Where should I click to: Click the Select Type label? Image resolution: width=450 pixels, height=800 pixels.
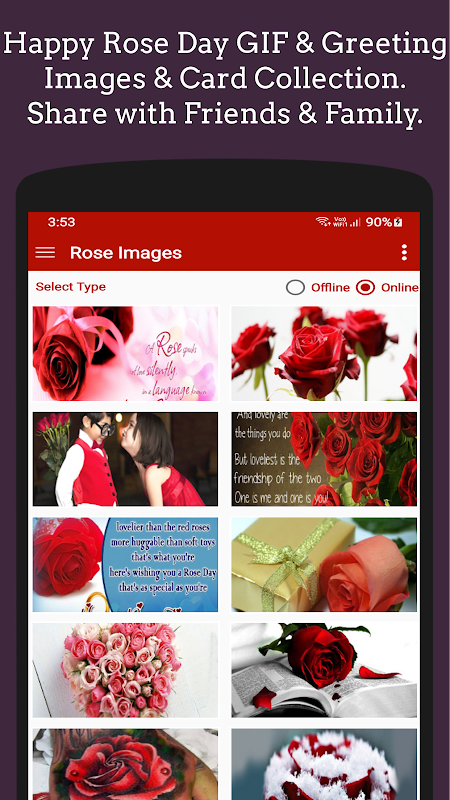[x=70, y=287]
